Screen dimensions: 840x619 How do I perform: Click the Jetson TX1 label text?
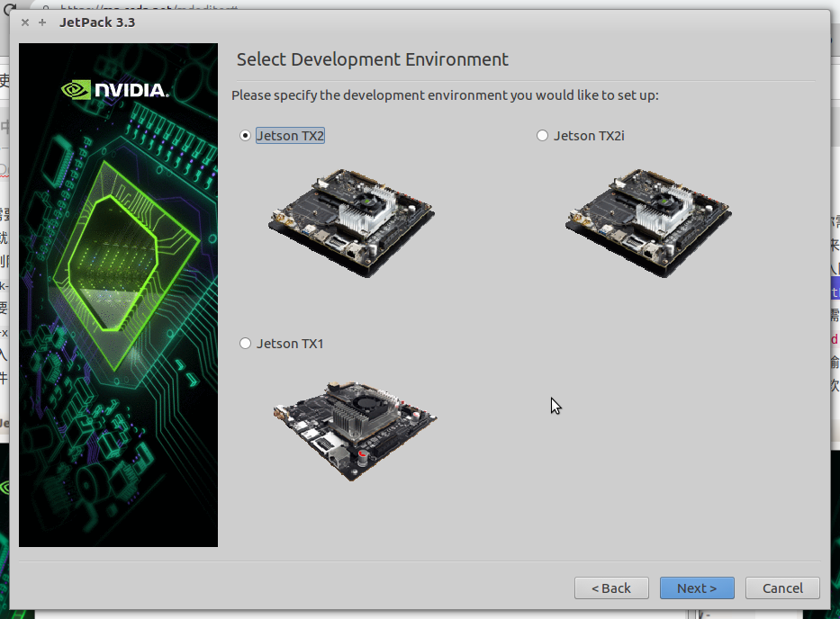[x=290, y=343]
